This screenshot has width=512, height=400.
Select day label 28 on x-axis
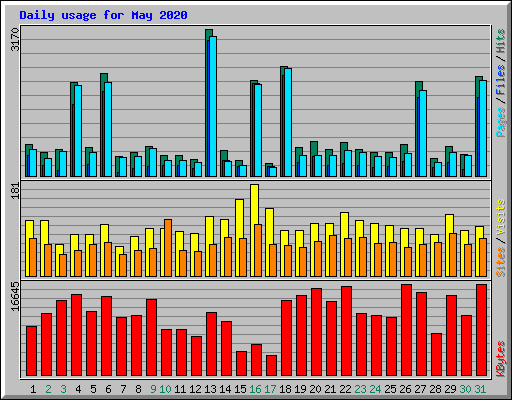pos(435,389)
